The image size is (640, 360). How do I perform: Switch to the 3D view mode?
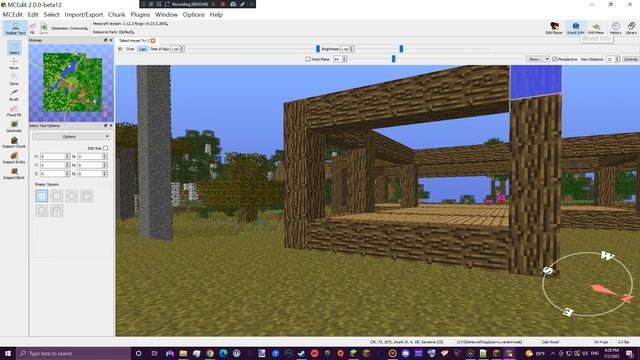click(x=120, y=49)
